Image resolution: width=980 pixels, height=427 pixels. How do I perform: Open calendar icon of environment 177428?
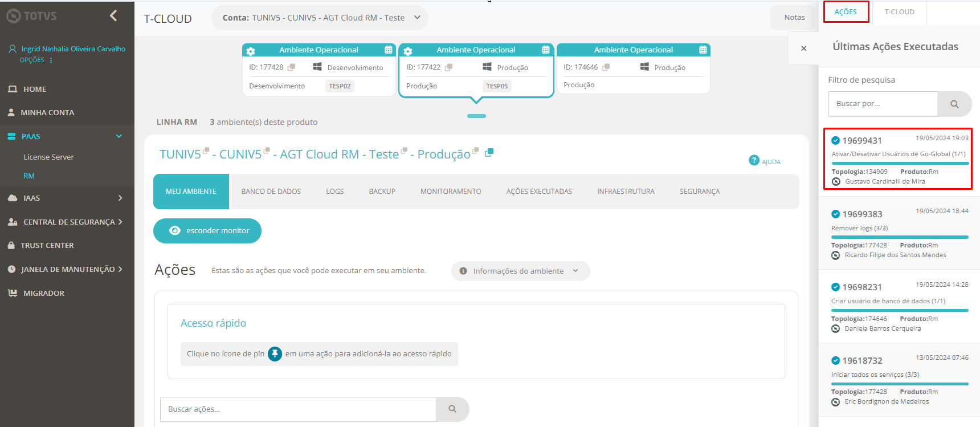tap(389, 50)
